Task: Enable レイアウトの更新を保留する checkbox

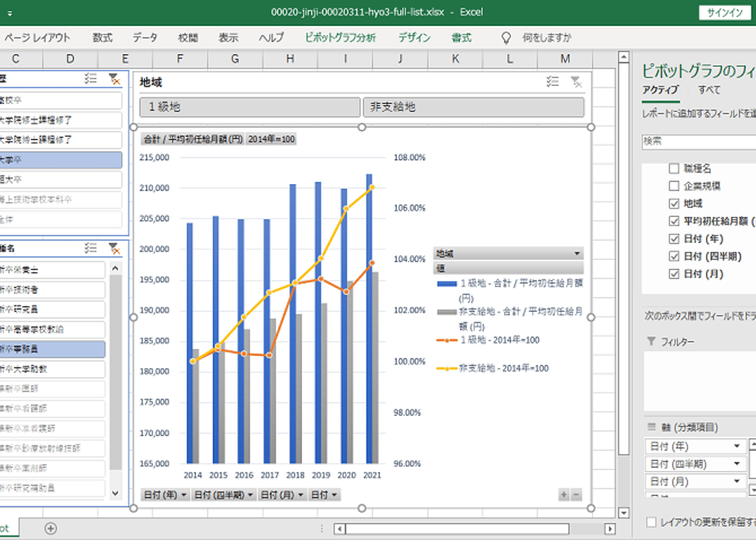Action: 651,522
